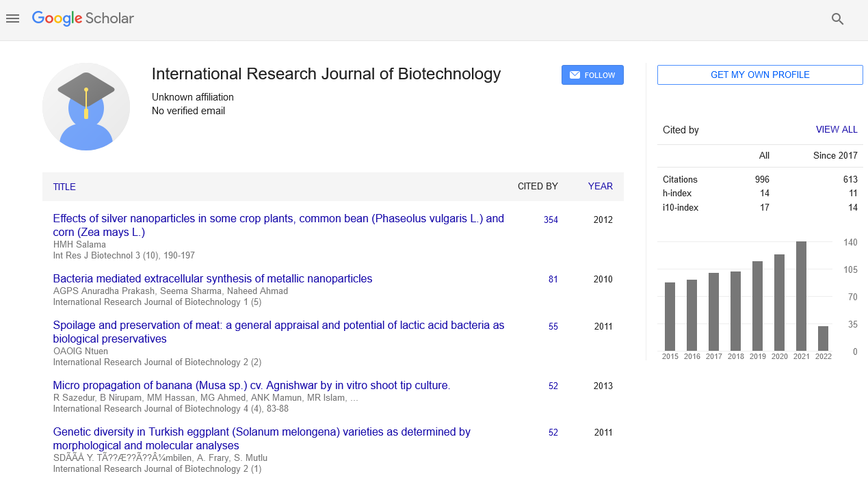Click i10-index All value 17
The height and width of the screenshot is (478, 868).
[765, 207]
